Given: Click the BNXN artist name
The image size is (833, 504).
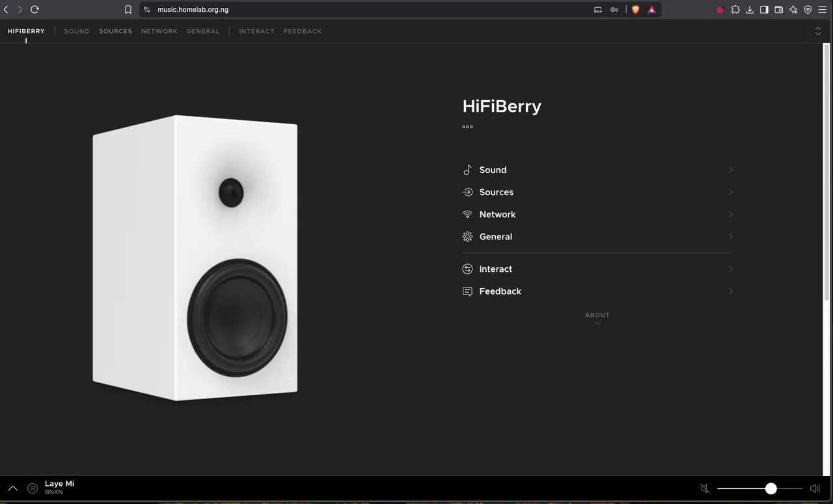Looking at the screenshot, I should pyautogui.click(x=54, y=492).
